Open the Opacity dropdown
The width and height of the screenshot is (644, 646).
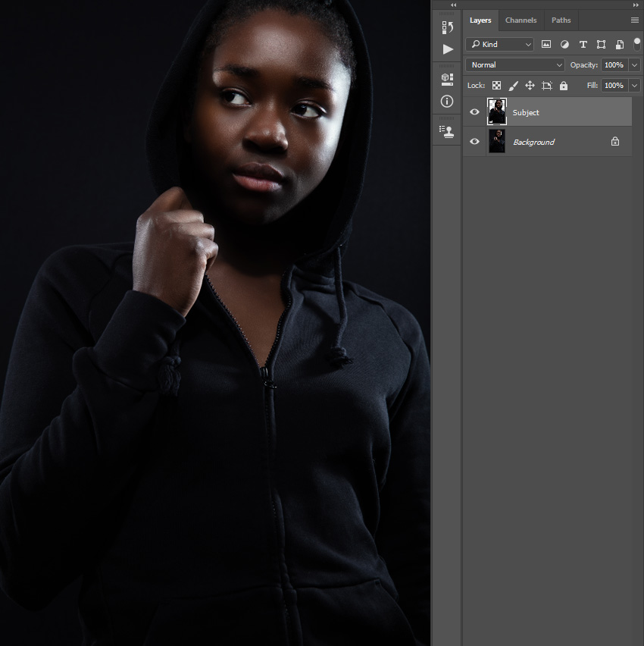point(633,64)
